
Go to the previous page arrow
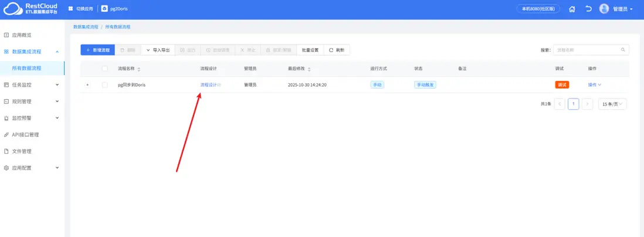tap(560, 104)
